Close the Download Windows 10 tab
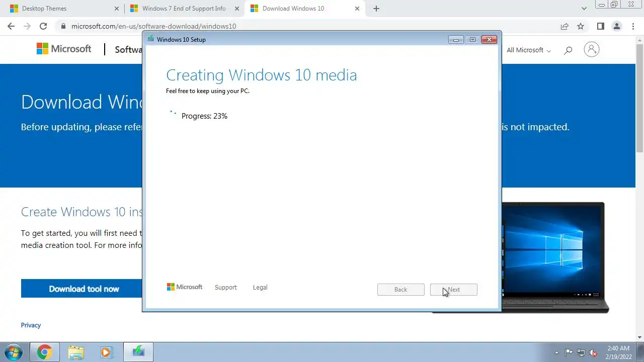This screenshot has width=644, height=362. coord(358,9)
